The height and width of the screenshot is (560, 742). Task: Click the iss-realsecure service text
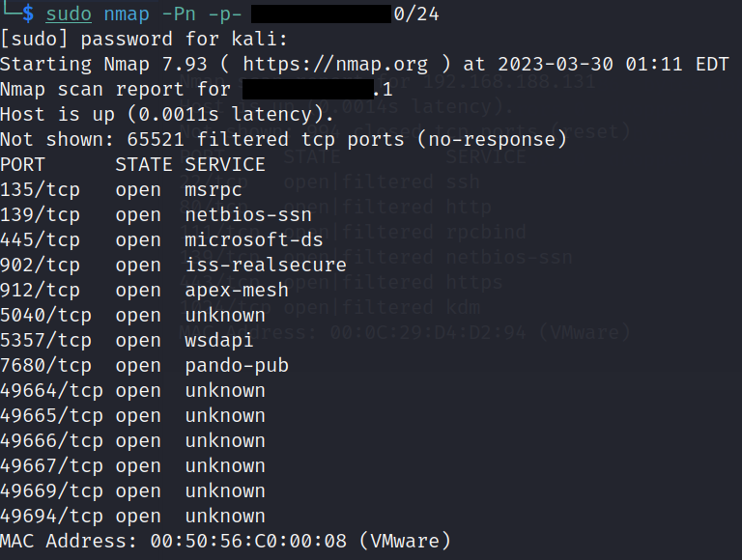click(265, 265)
